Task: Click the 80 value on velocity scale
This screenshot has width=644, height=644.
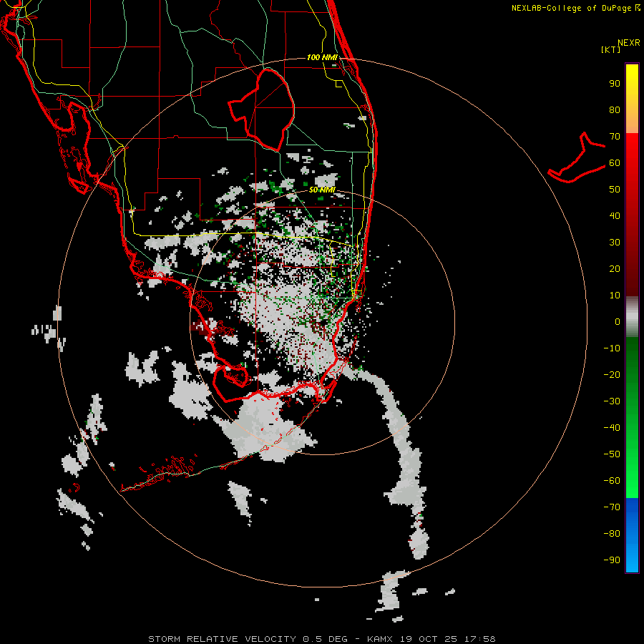Action: pyautogui.click(x=615, y=109)
